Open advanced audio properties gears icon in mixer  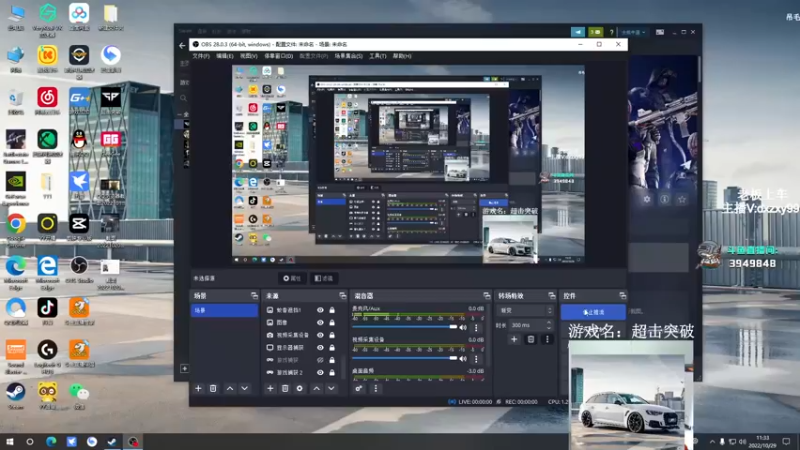(x=359, y=389)
